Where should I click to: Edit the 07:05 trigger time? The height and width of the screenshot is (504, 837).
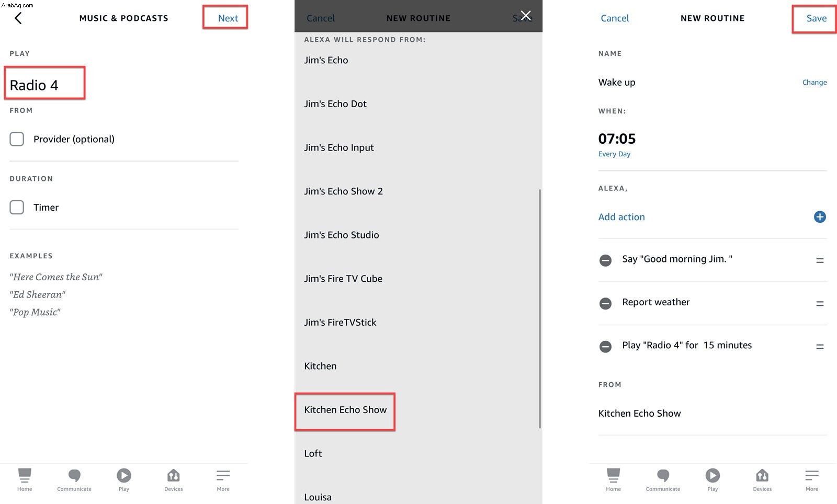coord(617,139)
